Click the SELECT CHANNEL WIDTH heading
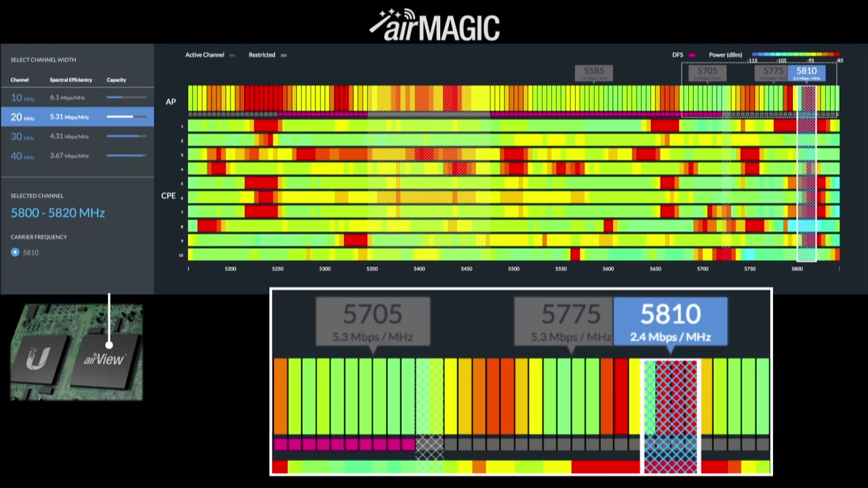 click(x=43, y=60)
